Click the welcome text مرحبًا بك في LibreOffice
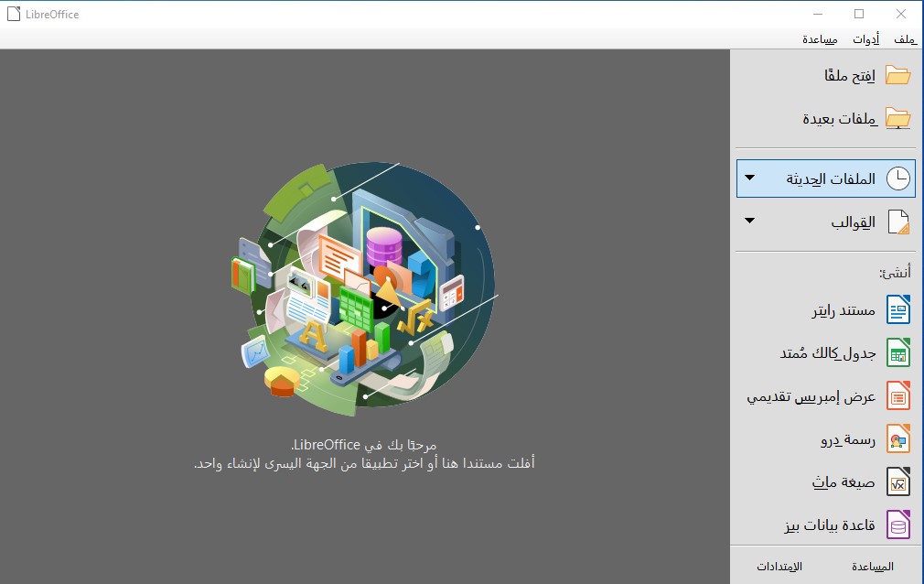 tap(364, 444)
